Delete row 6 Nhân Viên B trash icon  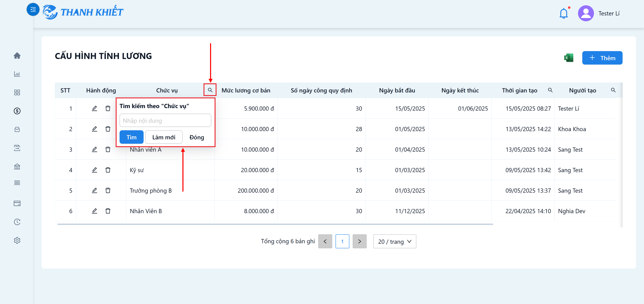[108, 211]
